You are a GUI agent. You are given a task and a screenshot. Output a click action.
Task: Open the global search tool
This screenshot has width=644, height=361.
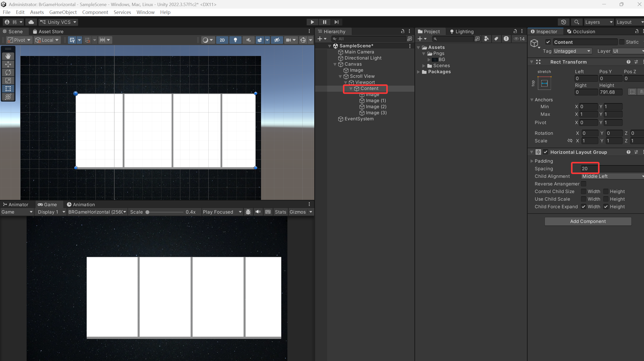tap(577, 22)
